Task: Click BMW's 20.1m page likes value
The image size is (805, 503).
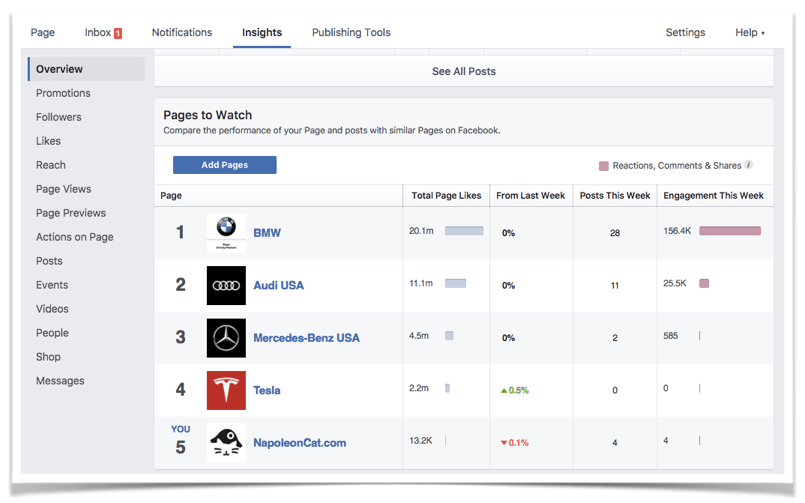Action: (x=421, y=231)
